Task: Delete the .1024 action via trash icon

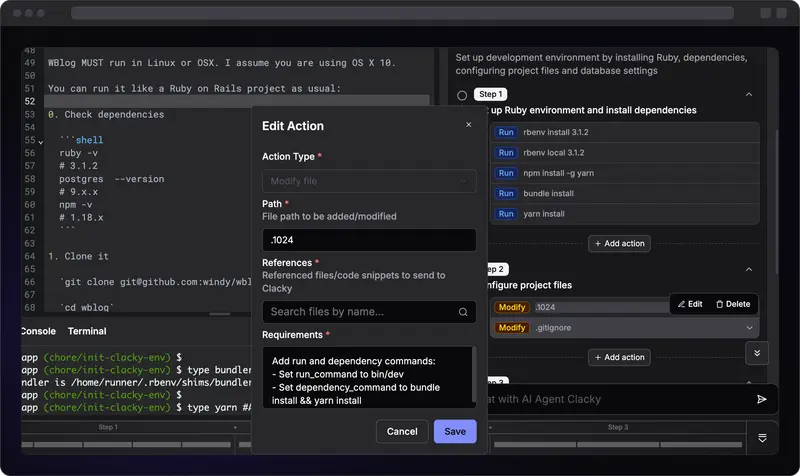Action: pos(732,304)
